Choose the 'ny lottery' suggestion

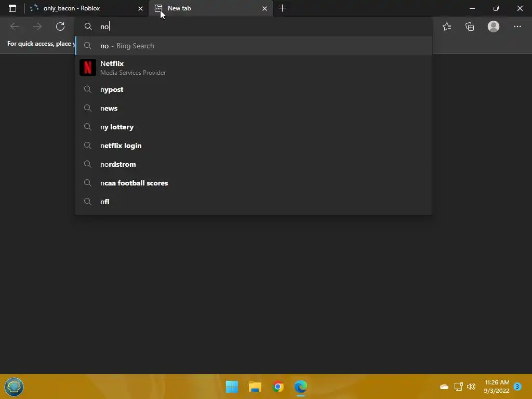click(254, 127)
